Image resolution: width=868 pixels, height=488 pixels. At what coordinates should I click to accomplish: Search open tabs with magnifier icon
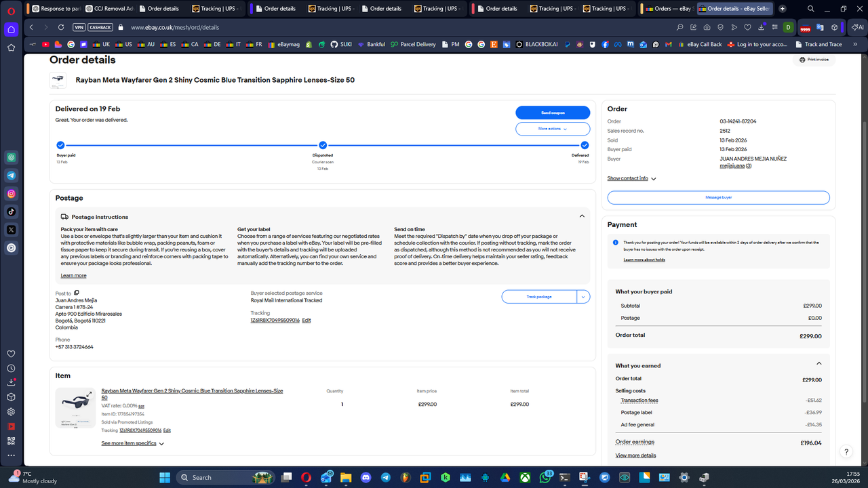pos(811,9)
